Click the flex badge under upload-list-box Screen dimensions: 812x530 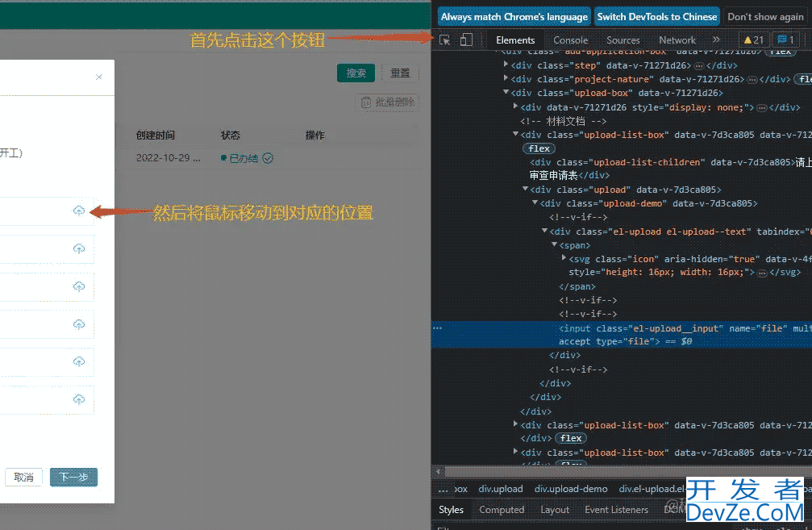(539, 148)
